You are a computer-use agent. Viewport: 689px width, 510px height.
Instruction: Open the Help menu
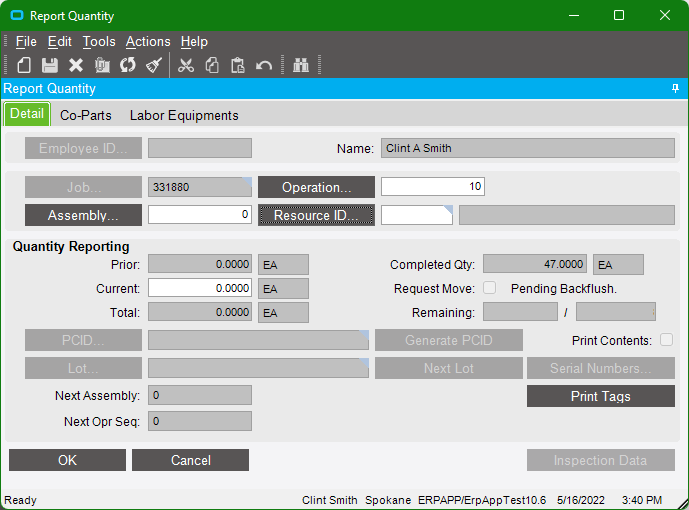(x=194, y=42)
